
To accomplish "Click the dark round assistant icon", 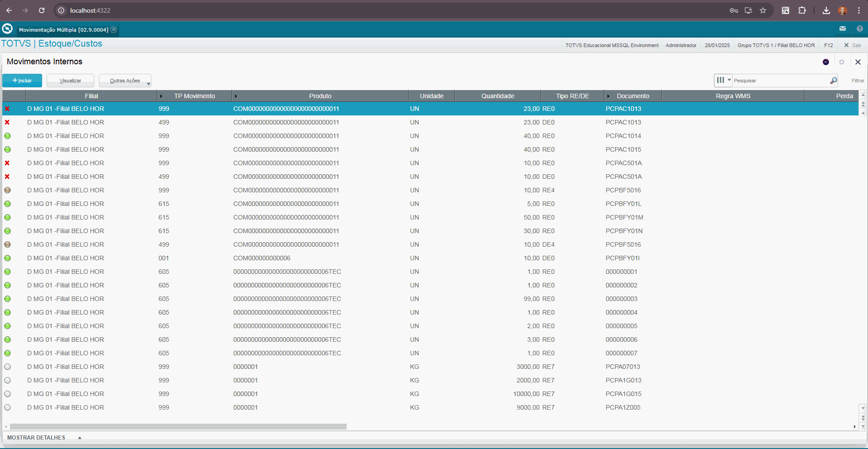I will [826, 62].
